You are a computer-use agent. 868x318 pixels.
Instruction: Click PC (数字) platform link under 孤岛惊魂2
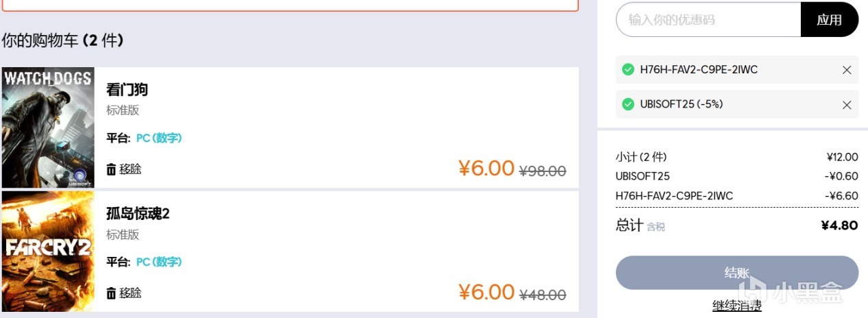point(159,262)
